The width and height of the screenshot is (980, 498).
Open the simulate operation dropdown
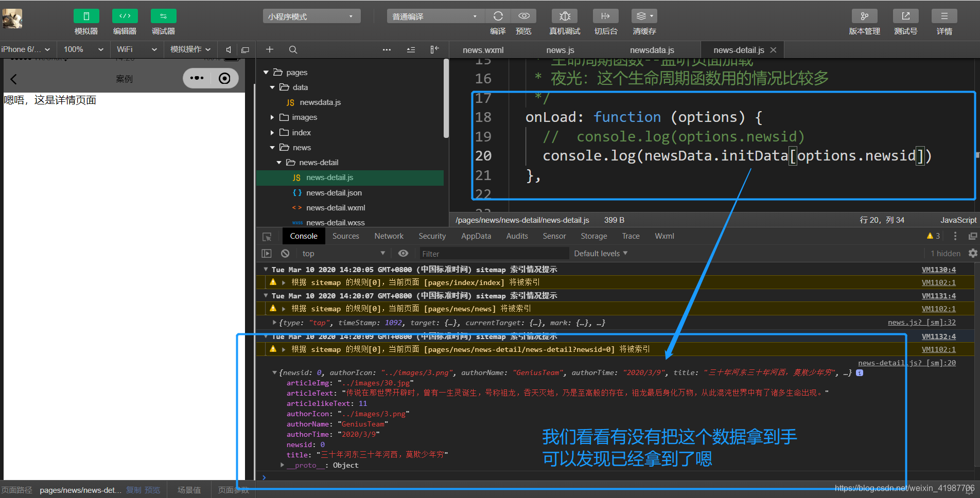pyautogui.click(x=190, y=49)
